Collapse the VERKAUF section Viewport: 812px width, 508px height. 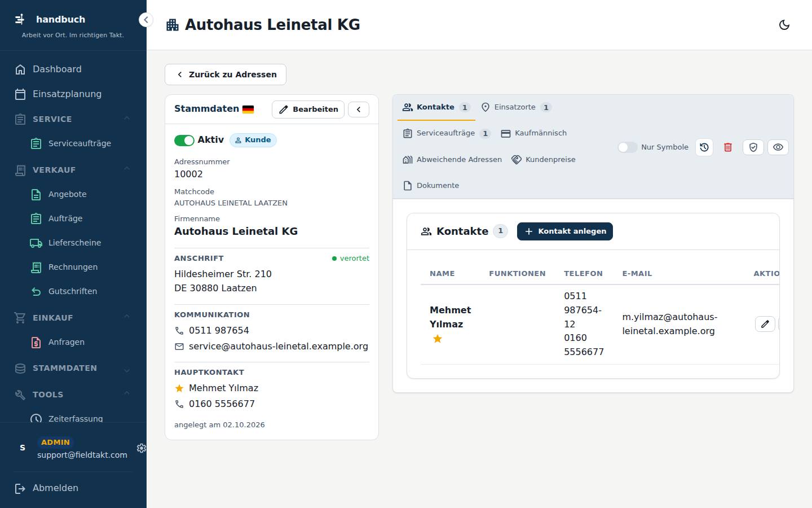[73, 170]
